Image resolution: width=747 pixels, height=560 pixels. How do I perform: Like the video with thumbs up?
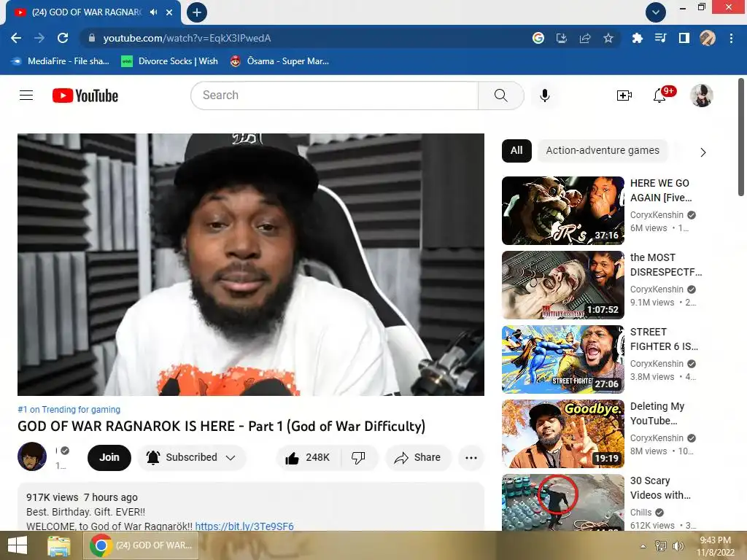(x=308, y=458)
